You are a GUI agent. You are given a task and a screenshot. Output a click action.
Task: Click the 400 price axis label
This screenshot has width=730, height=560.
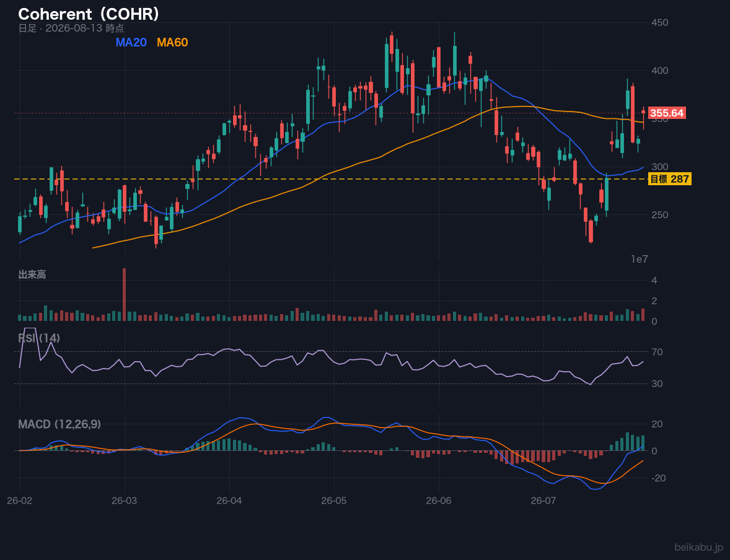click(660, 70)
